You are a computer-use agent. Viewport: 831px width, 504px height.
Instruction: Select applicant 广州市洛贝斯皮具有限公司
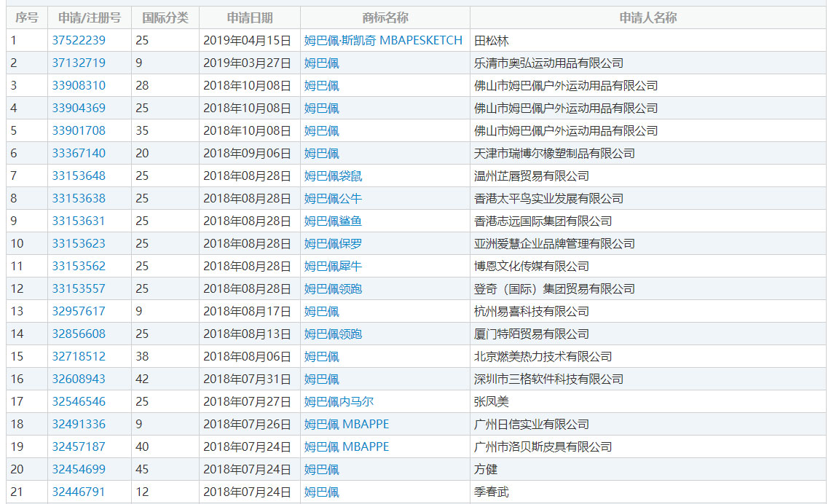[543, 446]
